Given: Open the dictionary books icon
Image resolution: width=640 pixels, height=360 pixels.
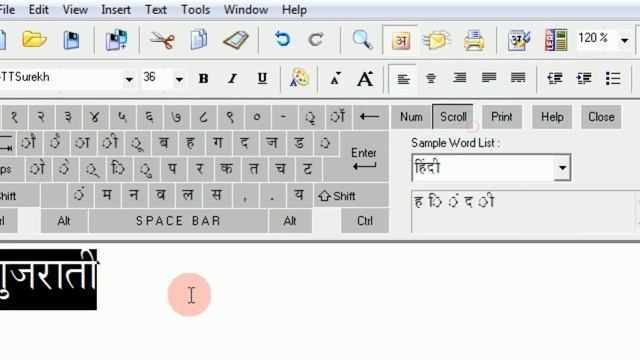Looking at the screenshot, I should pyautogui.click(x=556, y=40).
